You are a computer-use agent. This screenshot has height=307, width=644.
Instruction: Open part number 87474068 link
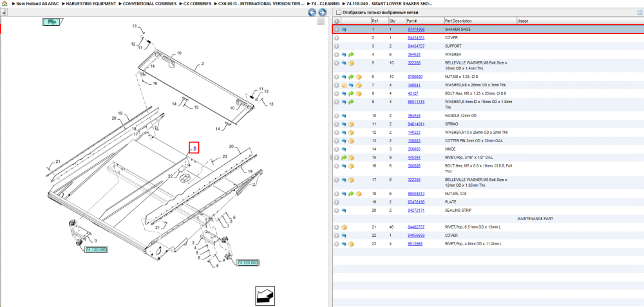click(415, 30)
